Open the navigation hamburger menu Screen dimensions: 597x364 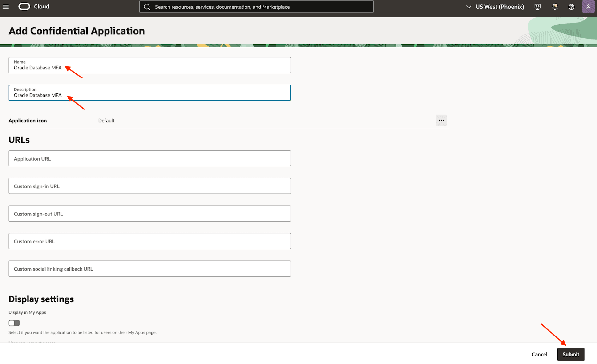(x=6, y=7)
